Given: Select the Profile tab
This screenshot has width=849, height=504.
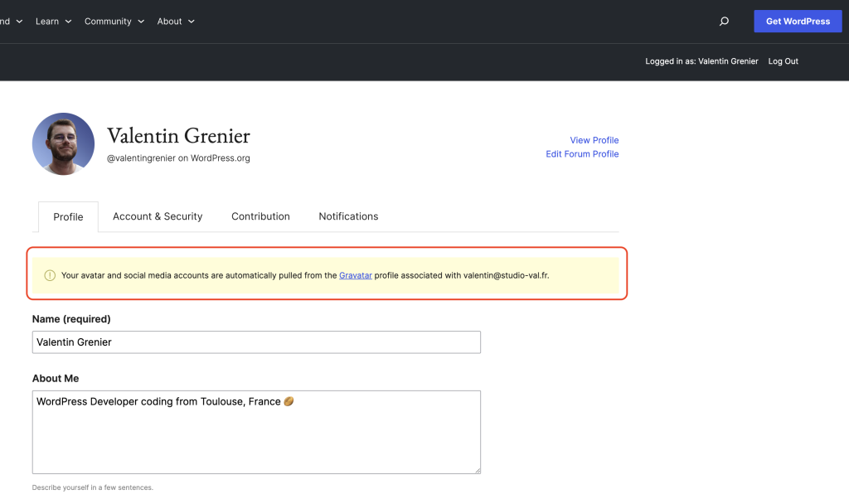Looking at the screenshot, I should click(68, 216).
